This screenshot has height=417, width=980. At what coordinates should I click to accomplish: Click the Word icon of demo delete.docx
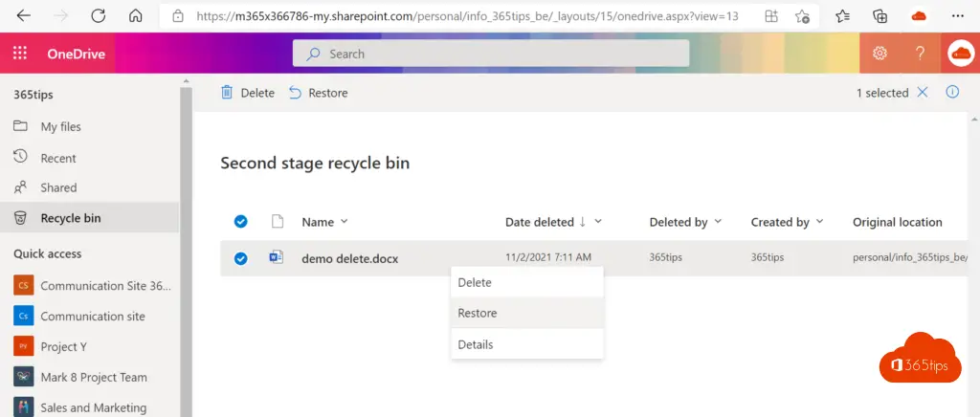pos(277,257)
